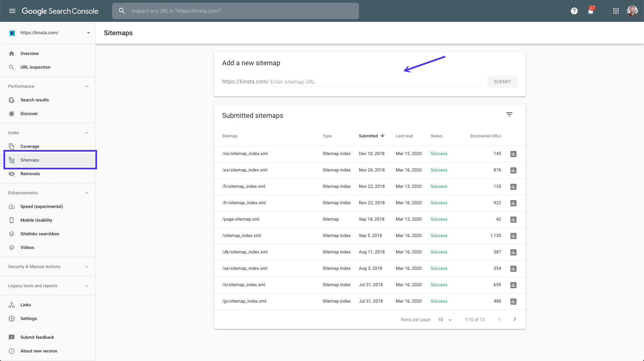This screenshot has width=644, height=361.
Task: Click the Removals crossed-eye icon
Action: [12, 174]
